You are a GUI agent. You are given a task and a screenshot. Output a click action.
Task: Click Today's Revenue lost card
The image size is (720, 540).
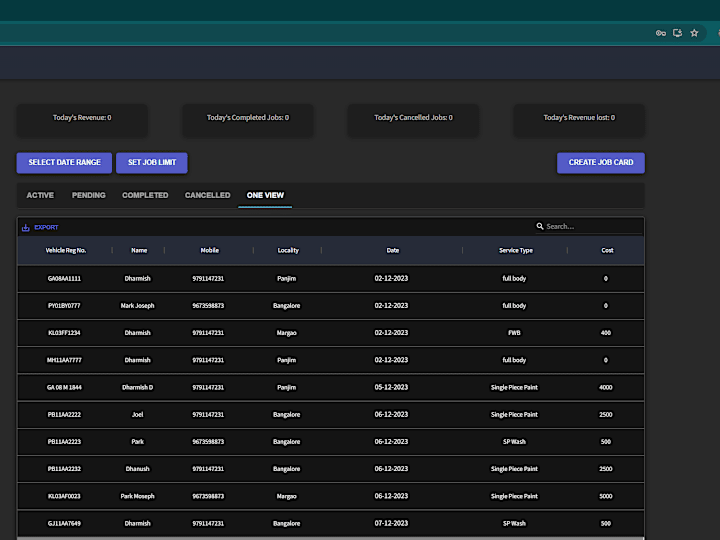click(579, 120)
